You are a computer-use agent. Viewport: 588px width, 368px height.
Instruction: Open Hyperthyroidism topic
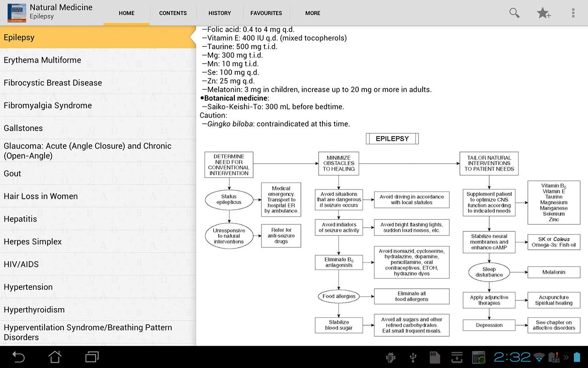98,310
